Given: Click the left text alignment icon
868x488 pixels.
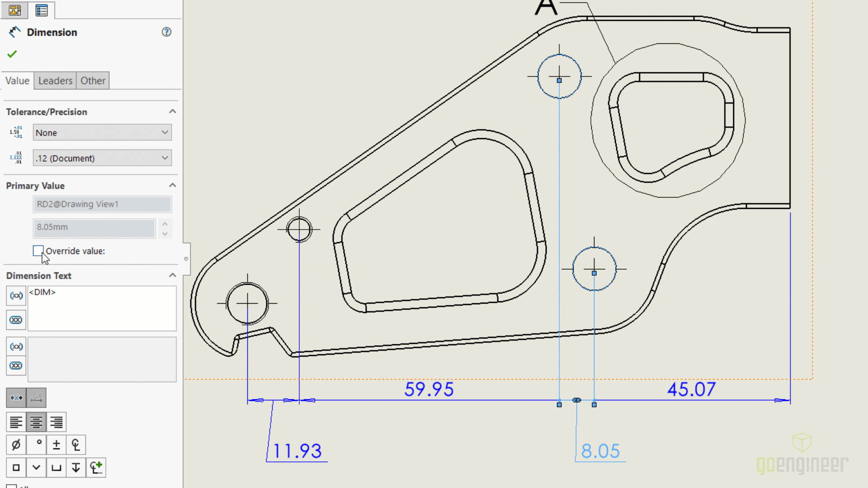Looking at the screenshot, I should [x=16, y=422].
